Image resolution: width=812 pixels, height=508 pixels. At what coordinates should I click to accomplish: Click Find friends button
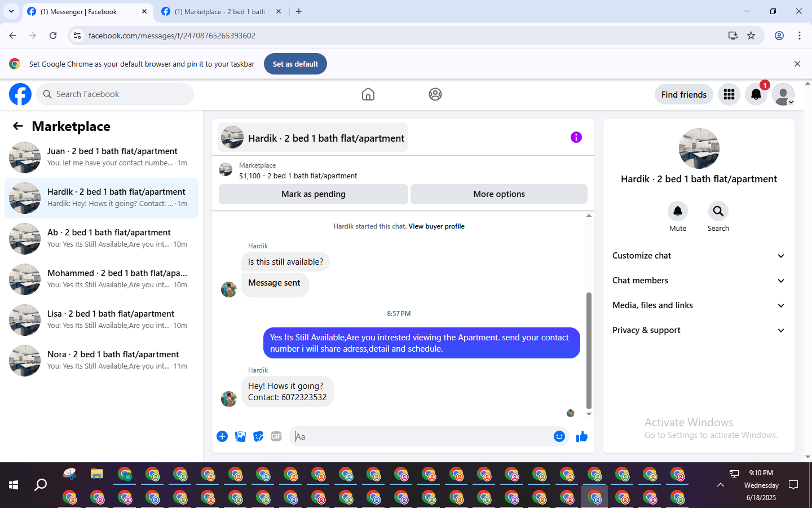(x=684, y=94)
